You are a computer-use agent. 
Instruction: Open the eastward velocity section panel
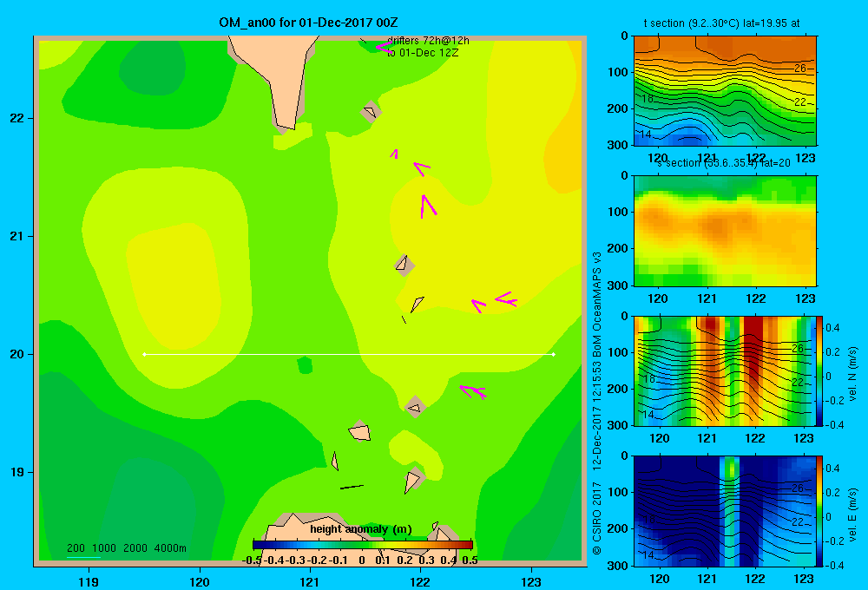coord(725,511)
